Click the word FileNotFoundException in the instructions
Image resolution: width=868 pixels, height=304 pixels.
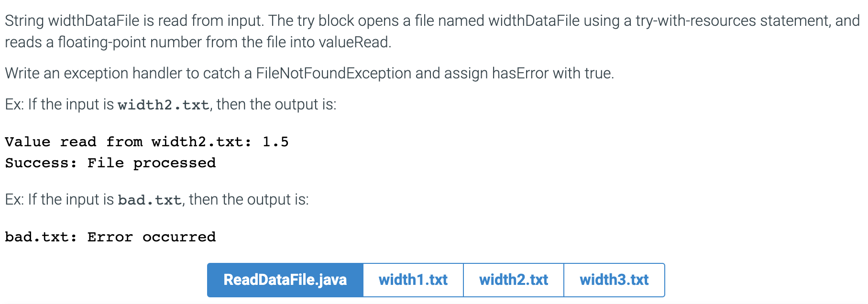pos(333,73)
